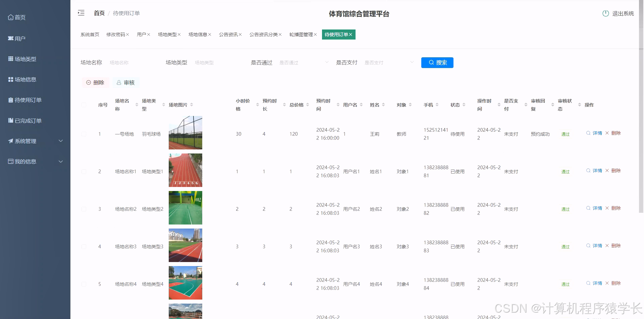Delete the row 场地名称1
The image size is (644, 319).
(613, 171)
